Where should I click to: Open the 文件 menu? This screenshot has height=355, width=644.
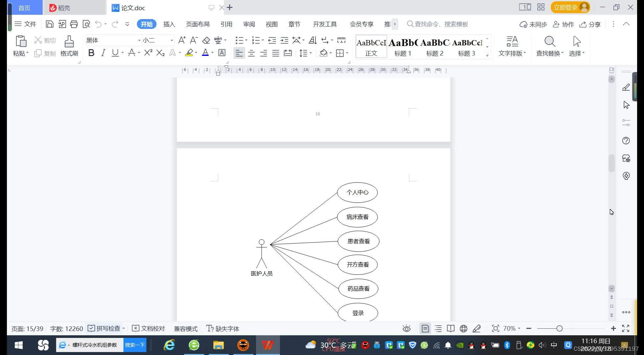click(x=26, y=24)
